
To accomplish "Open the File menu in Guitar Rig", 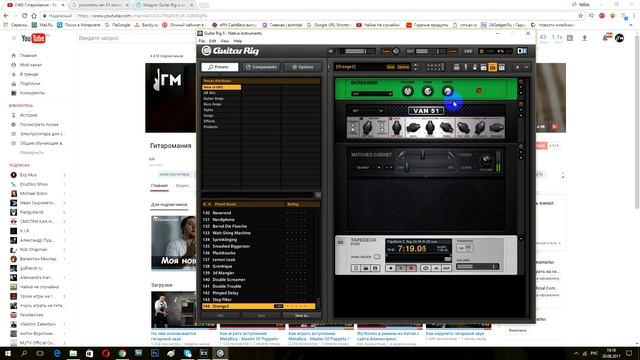I will (x=202, y=41).
